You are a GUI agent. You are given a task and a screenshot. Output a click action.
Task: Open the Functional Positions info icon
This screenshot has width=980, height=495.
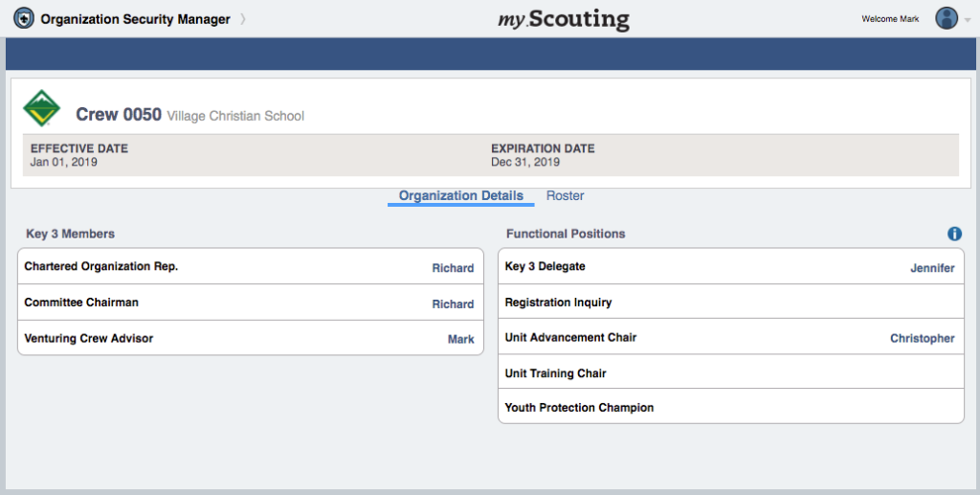click(954, 234)
